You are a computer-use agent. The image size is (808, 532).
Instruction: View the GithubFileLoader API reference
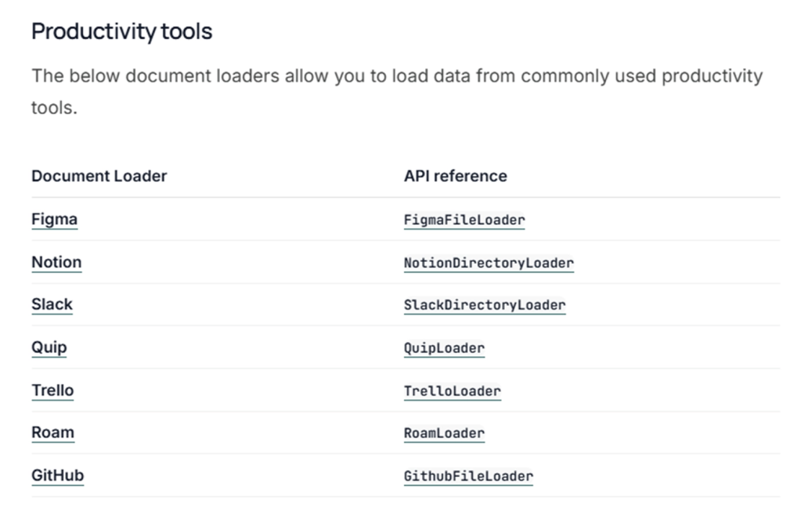(x=468, y=476)
